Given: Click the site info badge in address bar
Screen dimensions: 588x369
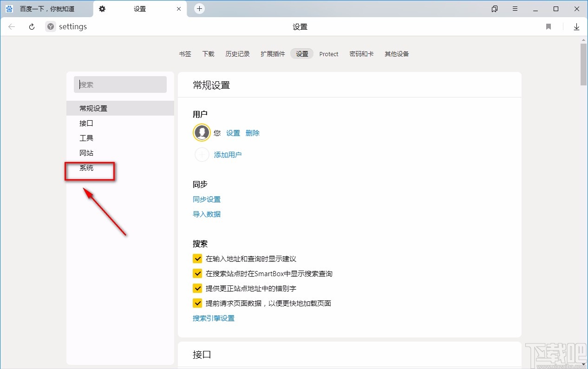Looking at the screenshot, I should (50, 26).
